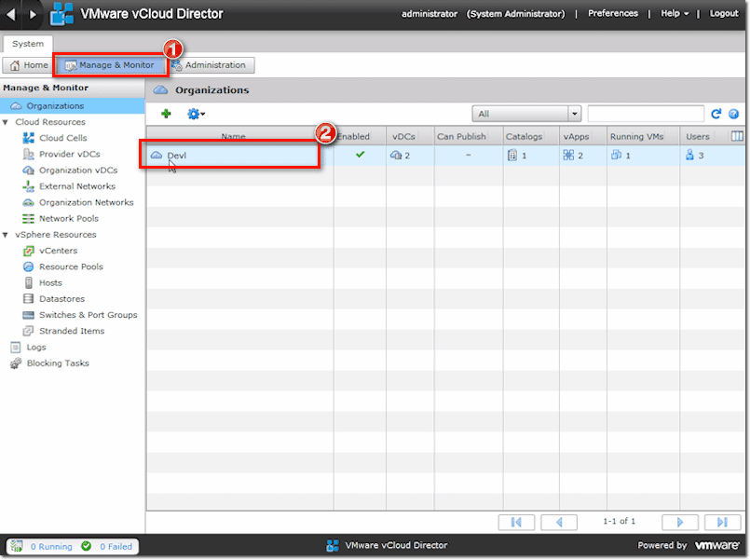The width and height of the screenshot is (750, 560).
Task: Click the footer vCloud Director icon
Action: pos(333,545)
